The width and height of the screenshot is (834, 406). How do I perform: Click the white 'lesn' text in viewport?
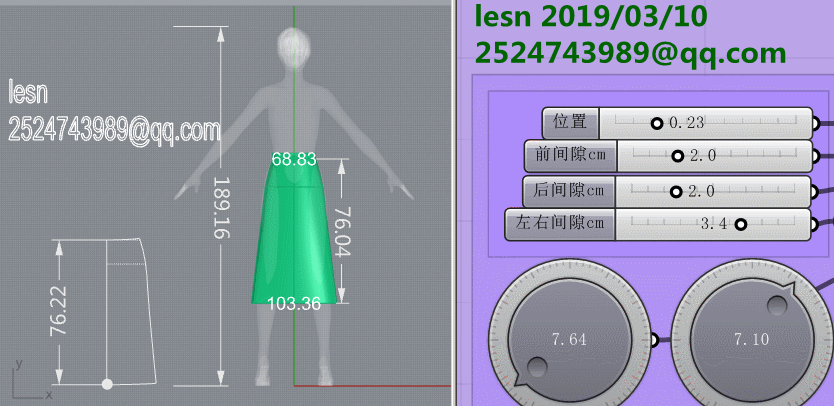point(28,92)
